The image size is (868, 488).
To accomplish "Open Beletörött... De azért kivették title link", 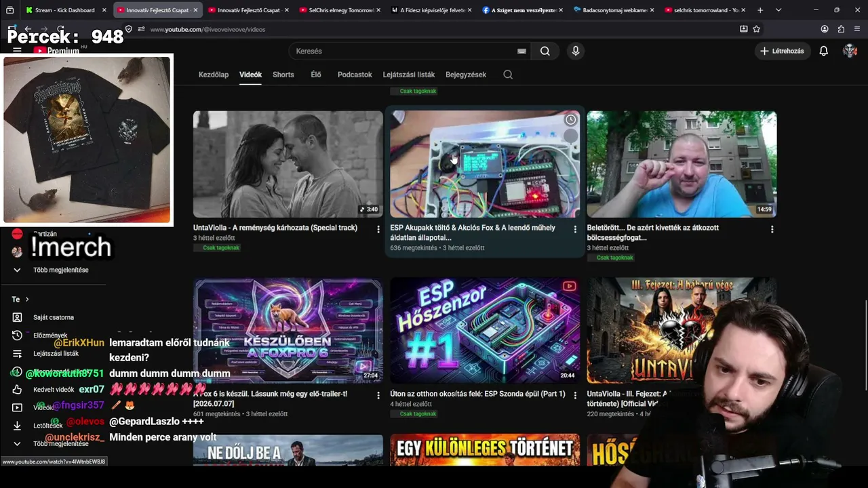I will point(652,232).
